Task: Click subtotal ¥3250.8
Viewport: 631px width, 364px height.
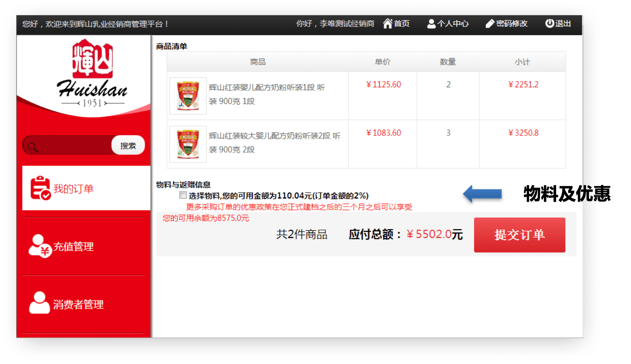Action: pyautogui.click(x=523, y=133)
